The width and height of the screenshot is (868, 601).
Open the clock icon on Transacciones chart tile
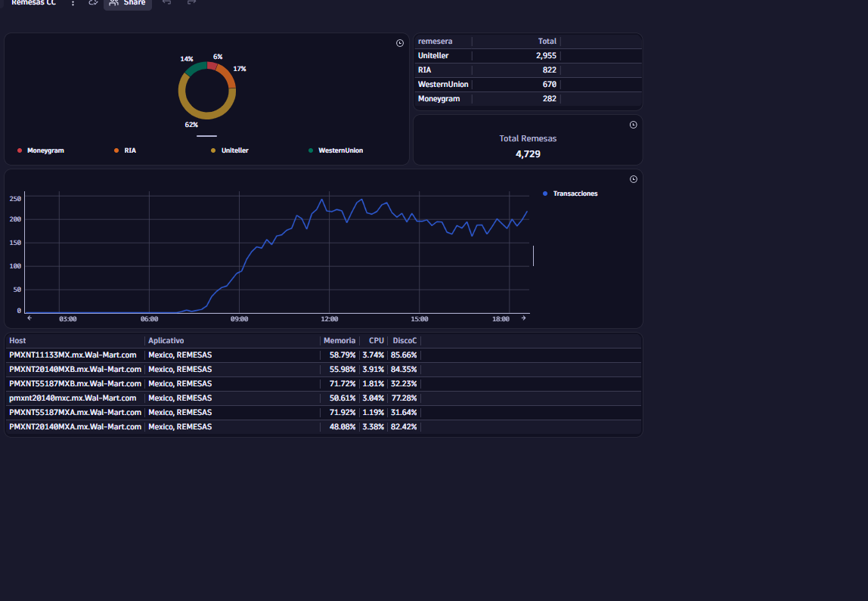click(x=634, y=179)
